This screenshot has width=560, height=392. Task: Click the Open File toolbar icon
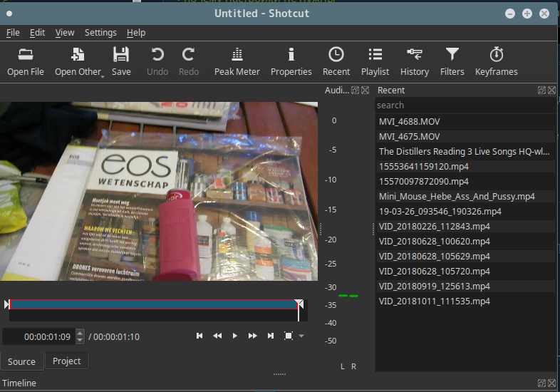coord(26,61)
